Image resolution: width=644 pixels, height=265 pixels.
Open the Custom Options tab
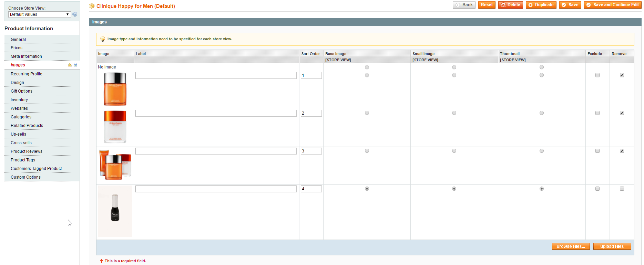coord(42,177)
